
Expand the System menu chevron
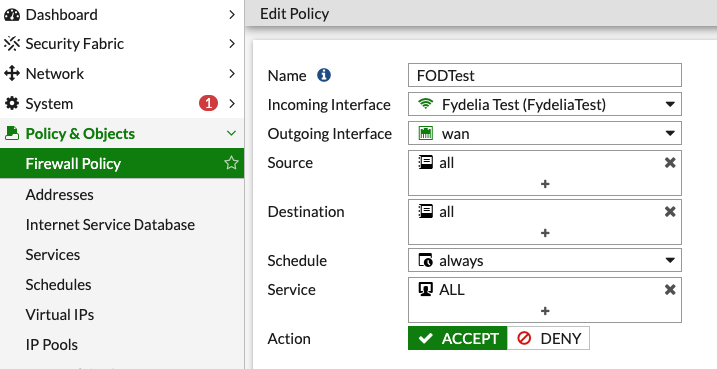point(232,104)
